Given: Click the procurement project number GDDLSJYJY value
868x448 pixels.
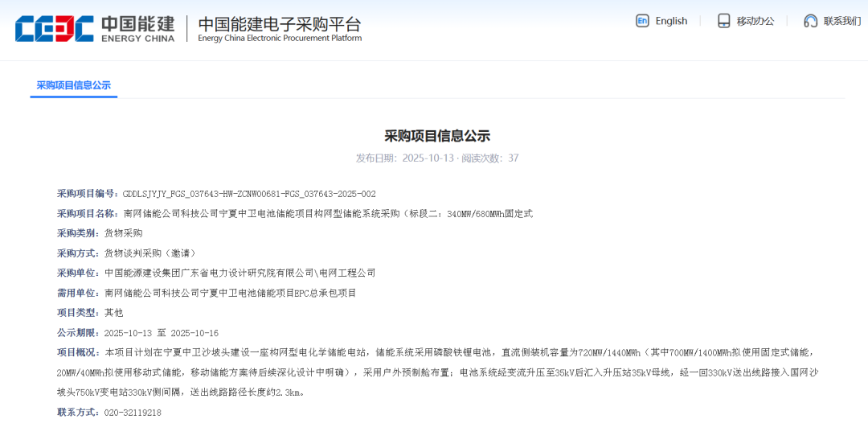Looking at the screenshot, I should 249,194.
